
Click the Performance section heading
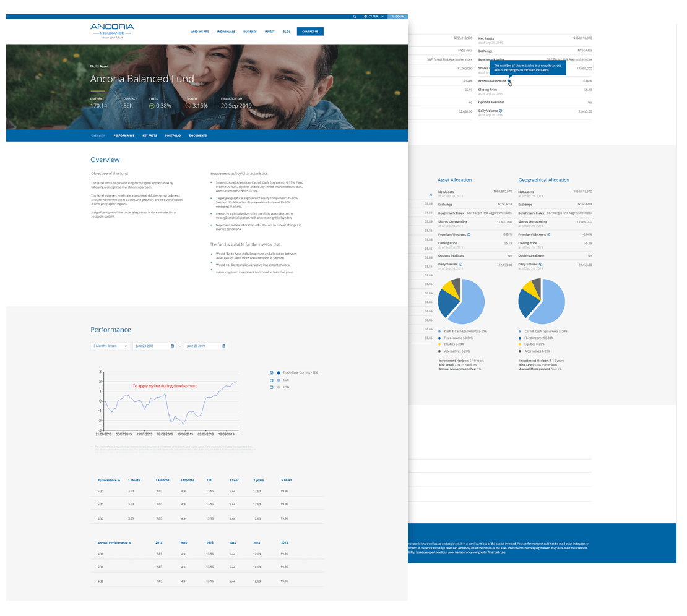(111, 330)
